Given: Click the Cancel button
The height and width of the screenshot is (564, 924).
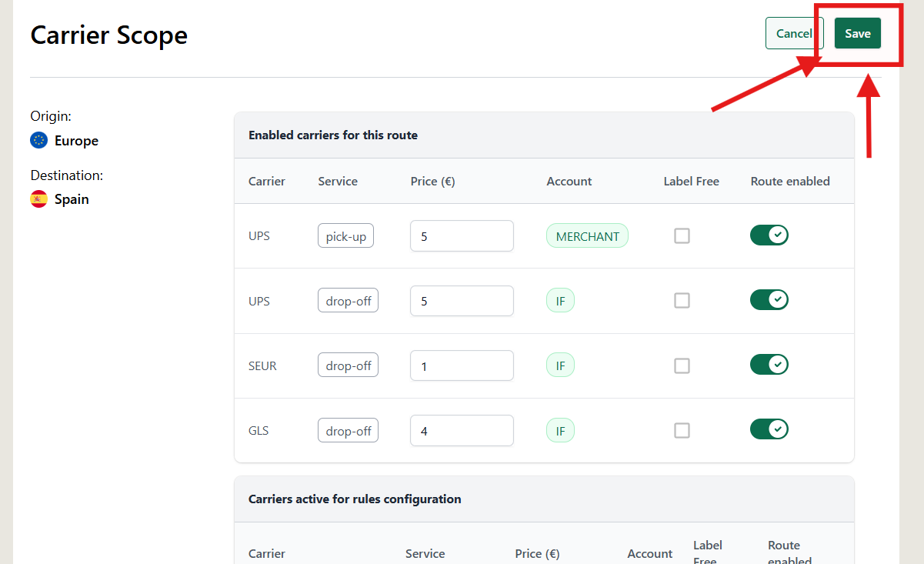Looking at the screenshot, I should pos(794,33).
